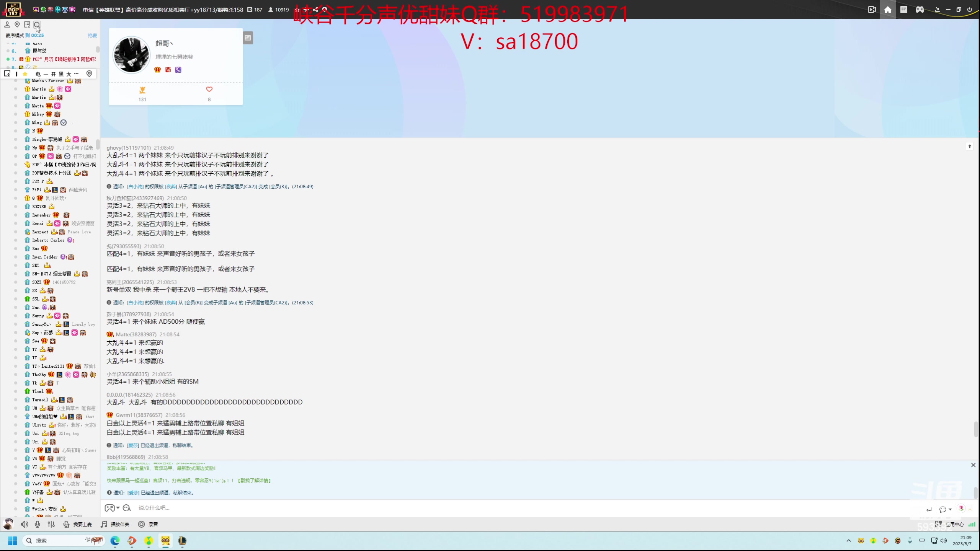The image size is (980, 551).
Task: Toggle the microphone icon in bottom bar
Action: pos(38,524)
